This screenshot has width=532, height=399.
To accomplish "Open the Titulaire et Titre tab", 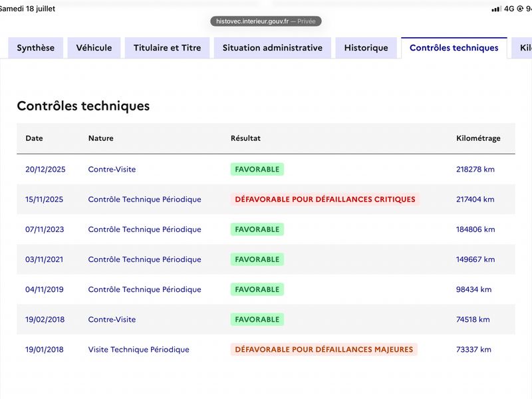I will tap(168, 48).
